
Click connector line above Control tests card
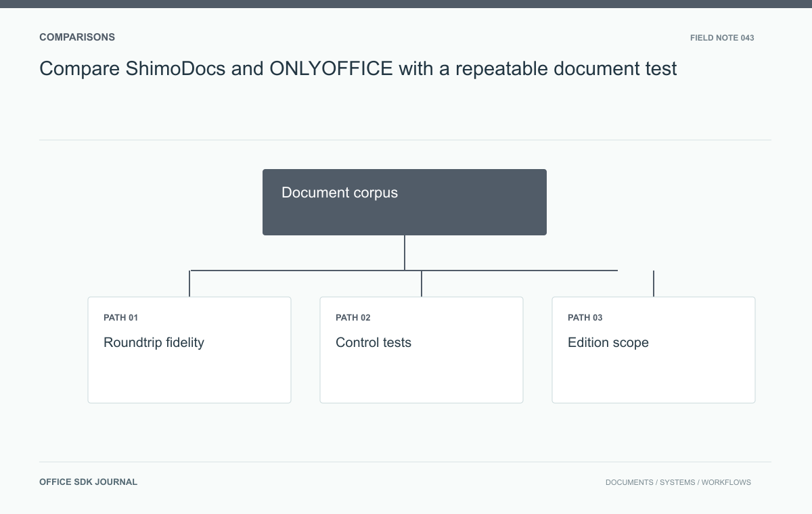[422, 283]
